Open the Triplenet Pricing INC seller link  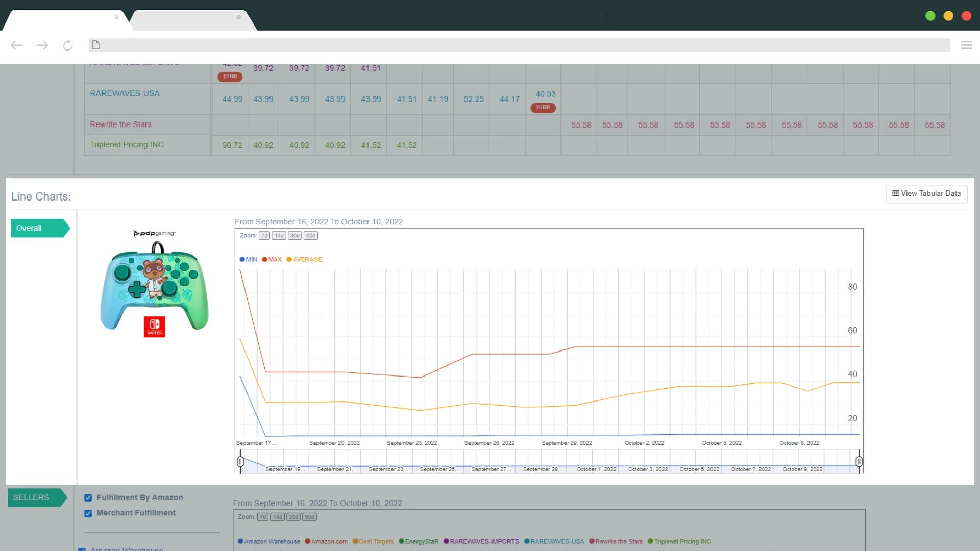(127, 145)
